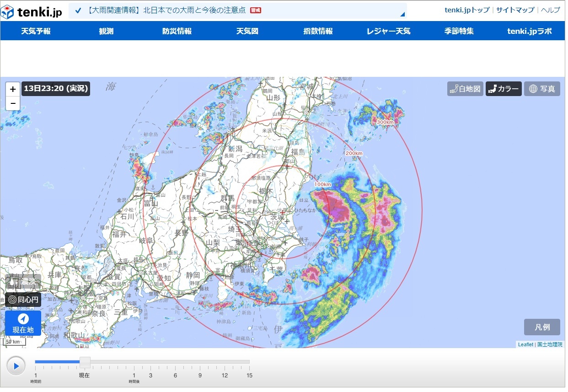
Task: Switch map to 写真 satellite view
Action: pos(542,89)
